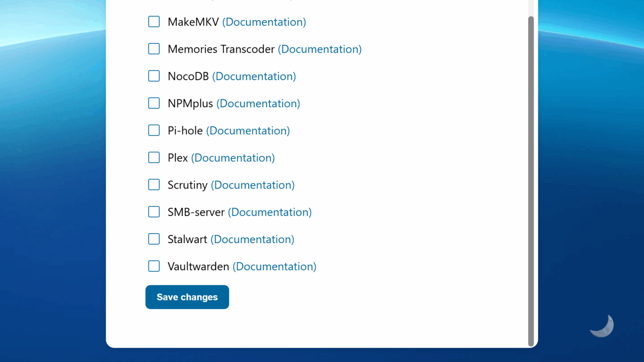
Task: Open Scrutiny documentation
Action: click(252, 185)
